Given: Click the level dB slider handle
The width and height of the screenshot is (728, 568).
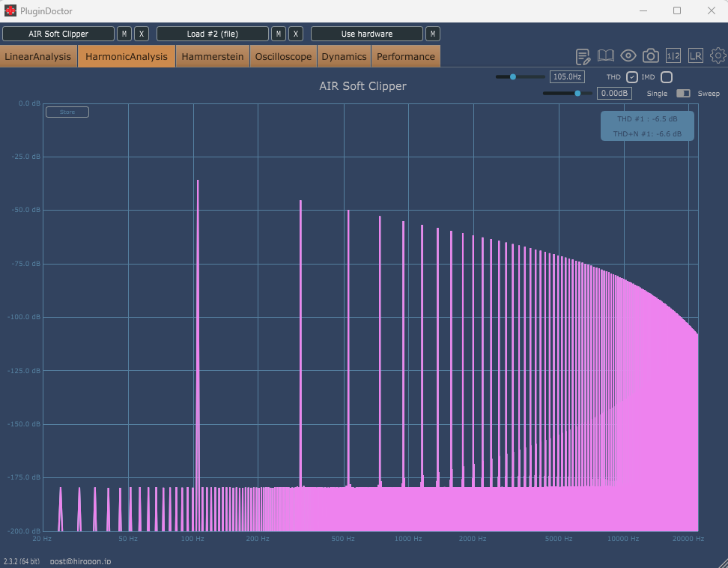Looking at the screenshot, I should click(x=577, y=94).
